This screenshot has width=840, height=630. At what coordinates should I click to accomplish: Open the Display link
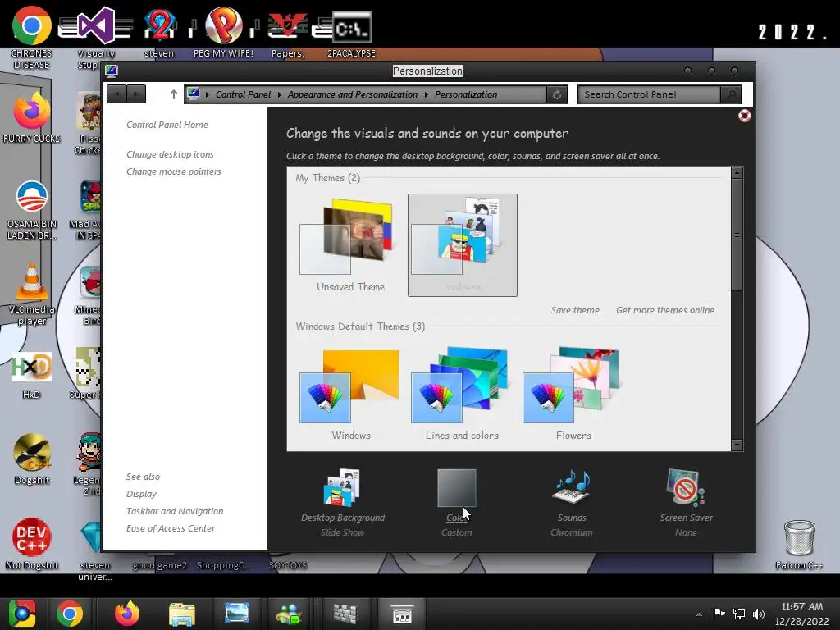pos(141,494)
